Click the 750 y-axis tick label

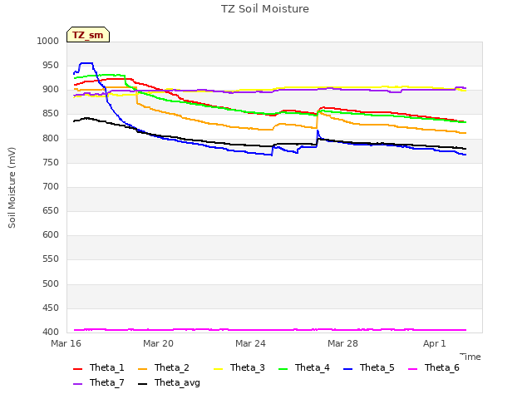51,162
